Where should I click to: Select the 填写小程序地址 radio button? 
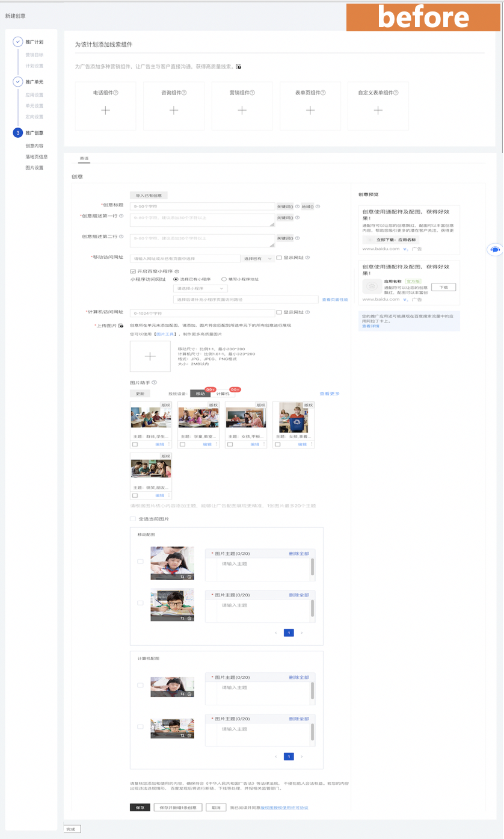[x=224, y=279]
